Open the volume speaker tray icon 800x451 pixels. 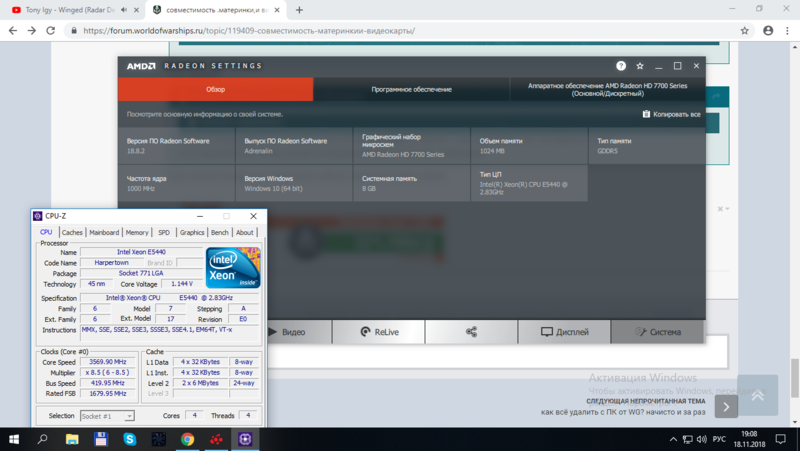702,439
